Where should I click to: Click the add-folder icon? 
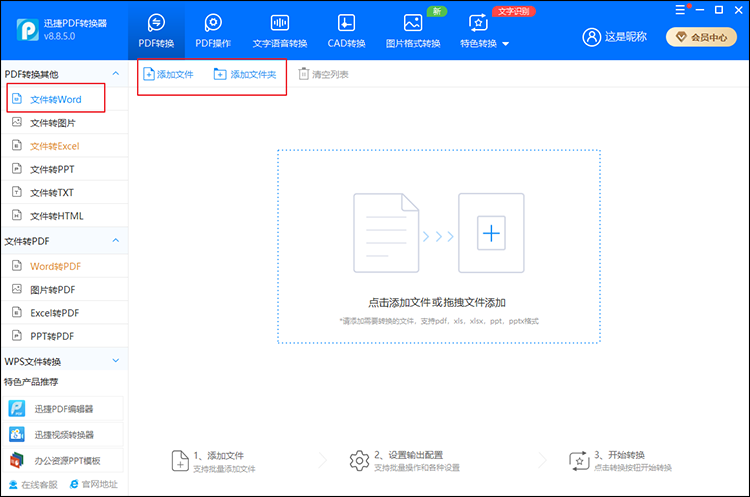220,74
